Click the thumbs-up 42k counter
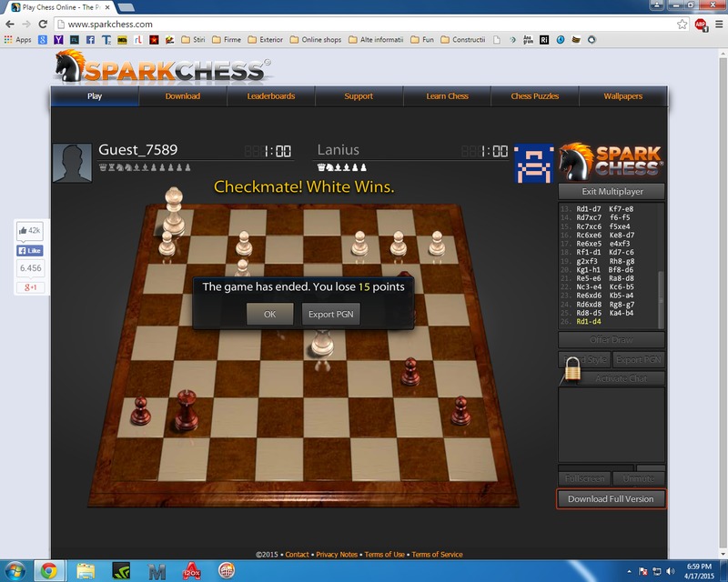Image resolution: width=728 pixels, height=582 pixels. click(x=30, y=230)
